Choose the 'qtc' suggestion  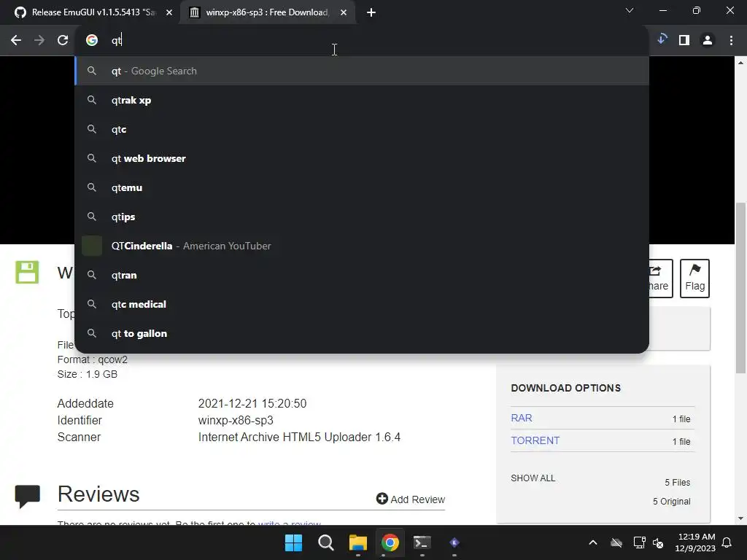tap(362, 130)
